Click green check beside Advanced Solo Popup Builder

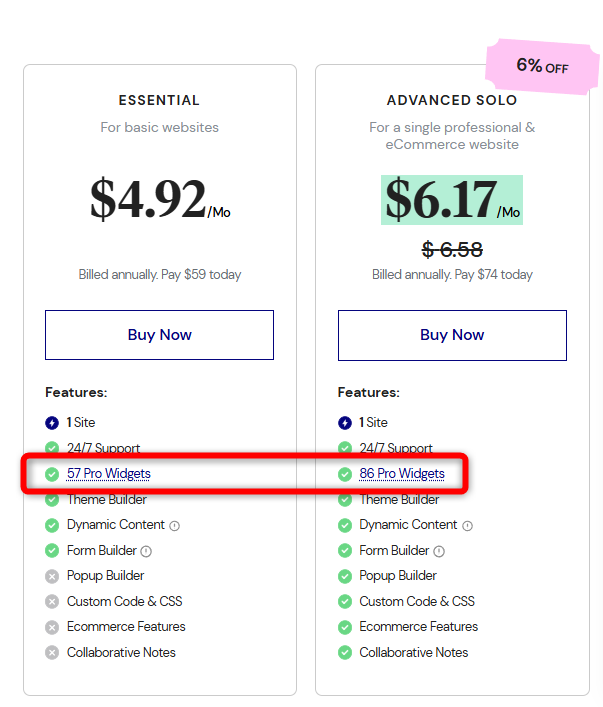tap(345, 576)
